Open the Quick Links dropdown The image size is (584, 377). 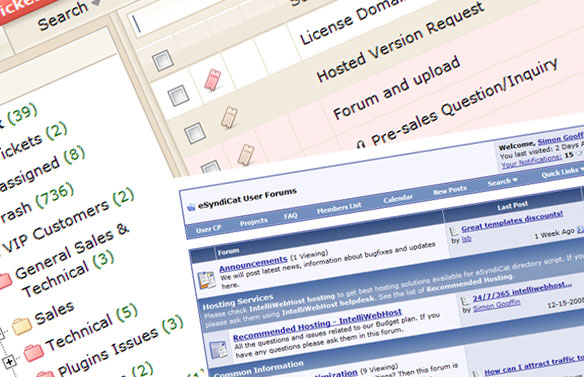(562, 172)
